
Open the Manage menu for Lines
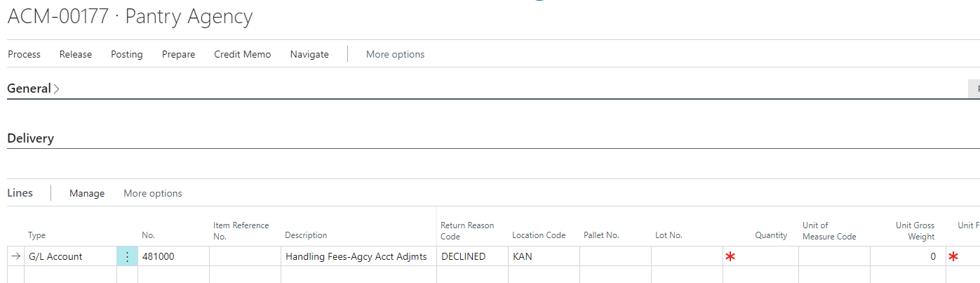[x=87, y=193]
